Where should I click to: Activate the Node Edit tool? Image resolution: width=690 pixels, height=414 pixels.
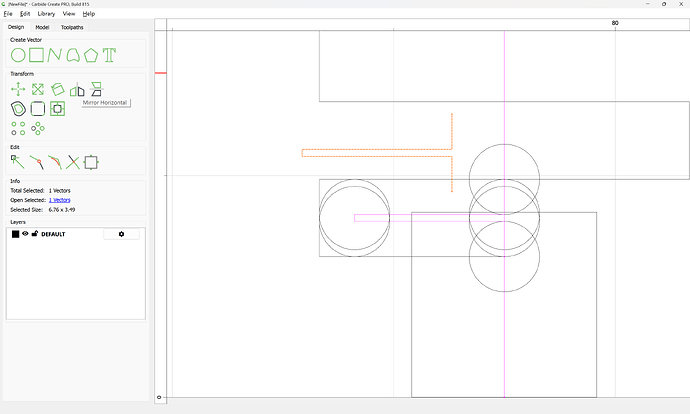pyautogui.click(x=18, y=162)
